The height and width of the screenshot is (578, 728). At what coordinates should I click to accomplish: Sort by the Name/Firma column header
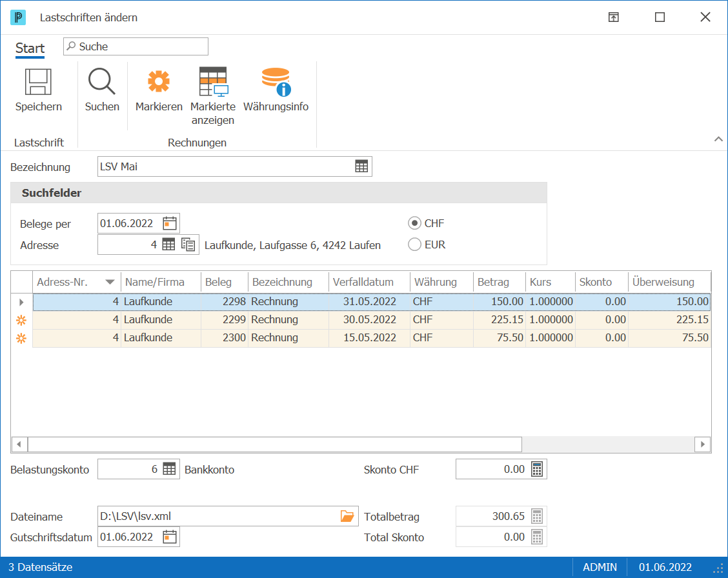pos(161,282)
